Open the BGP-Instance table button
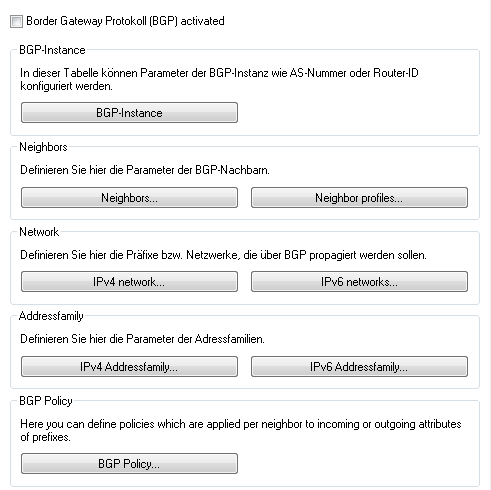This screenshot has height=490, width=491. click(129, 113)
